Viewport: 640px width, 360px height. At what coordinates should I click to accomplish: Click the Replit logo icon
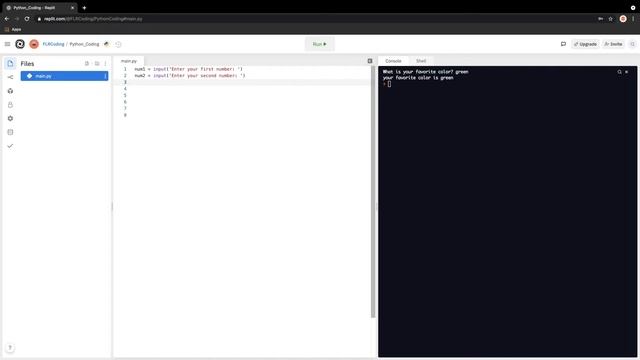pyautogui.click(x=20, y=44)
